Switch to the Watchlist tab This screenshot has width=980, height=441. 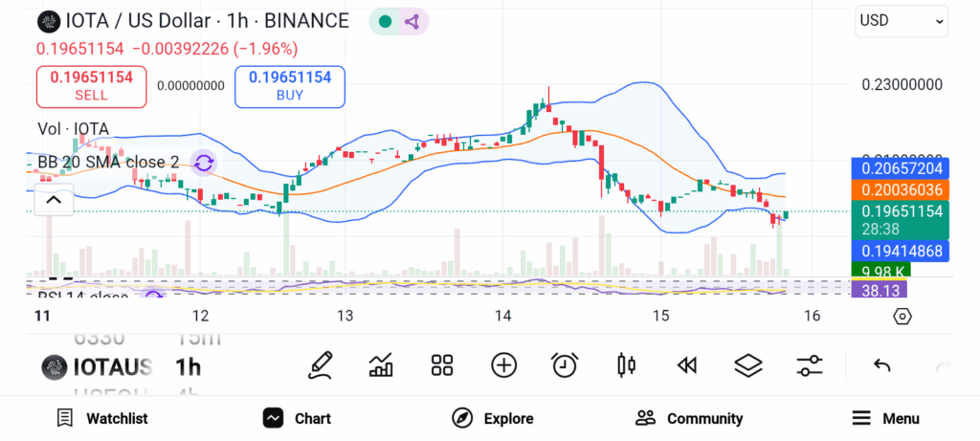click(102, 418)
